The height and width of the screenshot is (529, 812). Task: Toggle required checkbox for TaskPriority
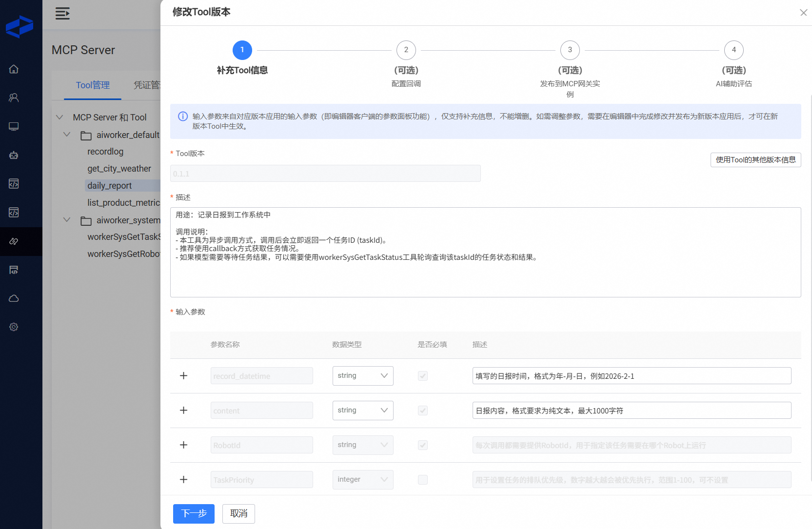423,480
